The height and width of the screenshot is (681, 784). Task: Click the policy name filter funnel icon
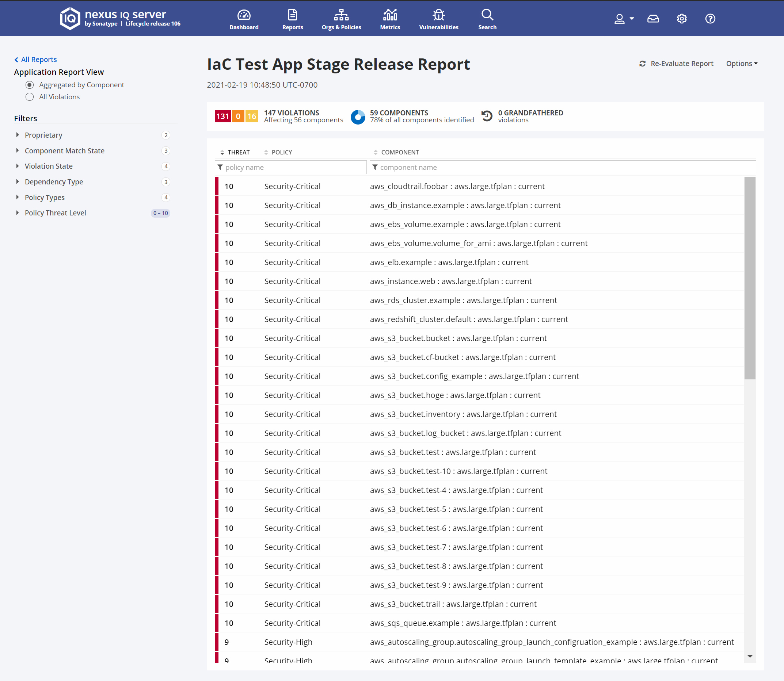point(220,167)
